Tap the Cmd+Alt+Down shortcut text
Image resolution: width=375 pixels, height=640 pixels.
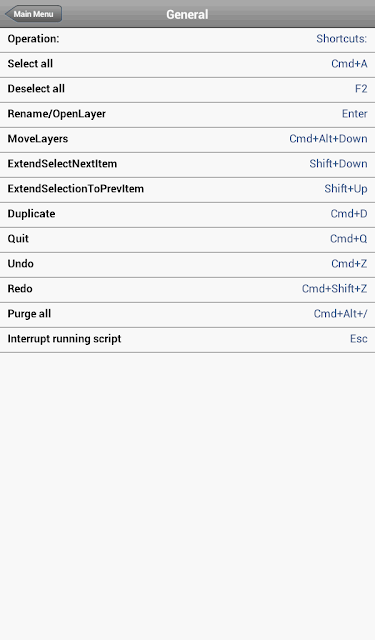click(x=328, y=139)
